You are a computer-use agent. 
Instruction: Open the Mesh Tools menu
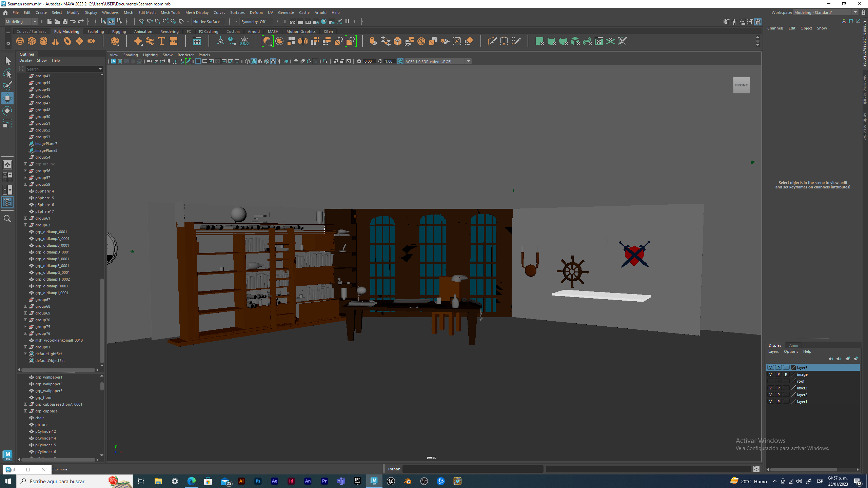[x=170, y=13]
